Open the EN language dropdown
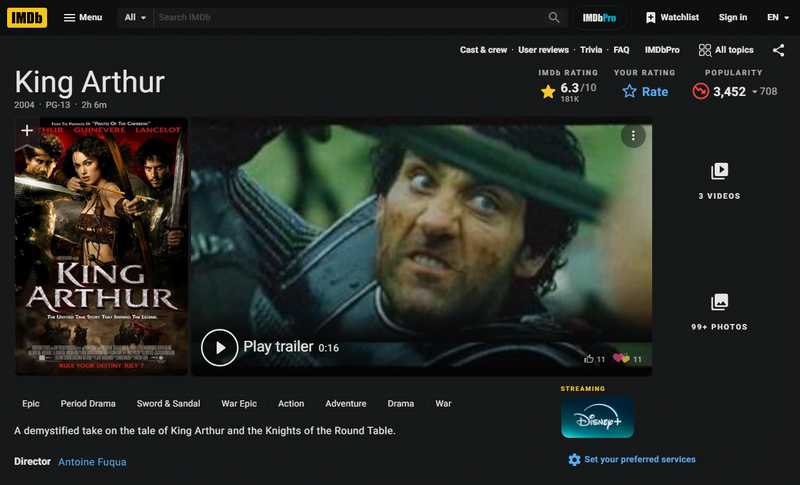Screen dimensions: 800x485 pos(777,17)
